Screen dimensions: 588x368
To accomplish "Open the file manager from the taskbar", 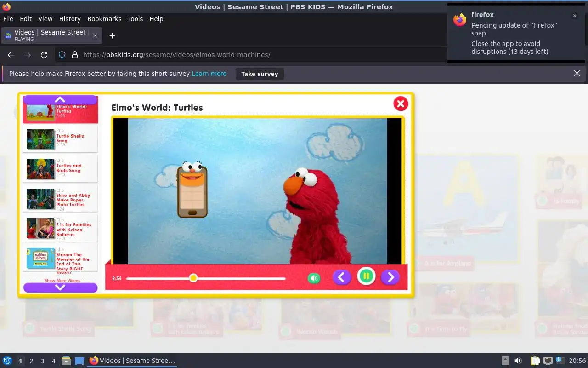I will point(66,361).
